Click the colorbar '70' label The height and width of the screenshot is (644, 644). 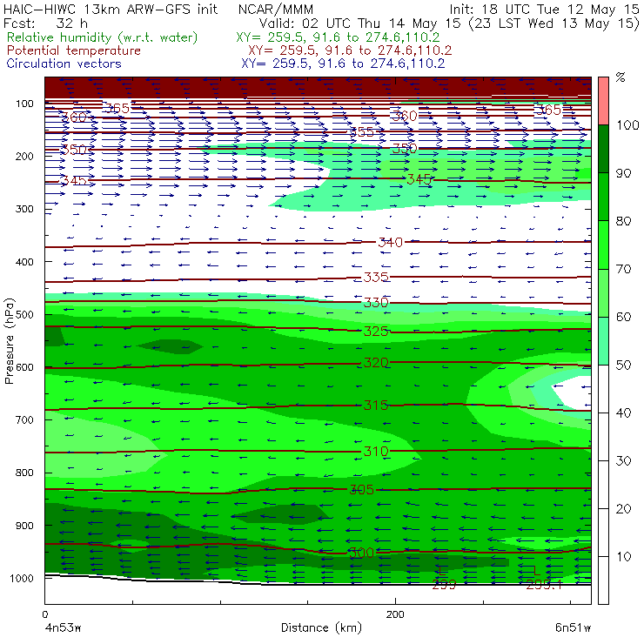pos(623,269)
